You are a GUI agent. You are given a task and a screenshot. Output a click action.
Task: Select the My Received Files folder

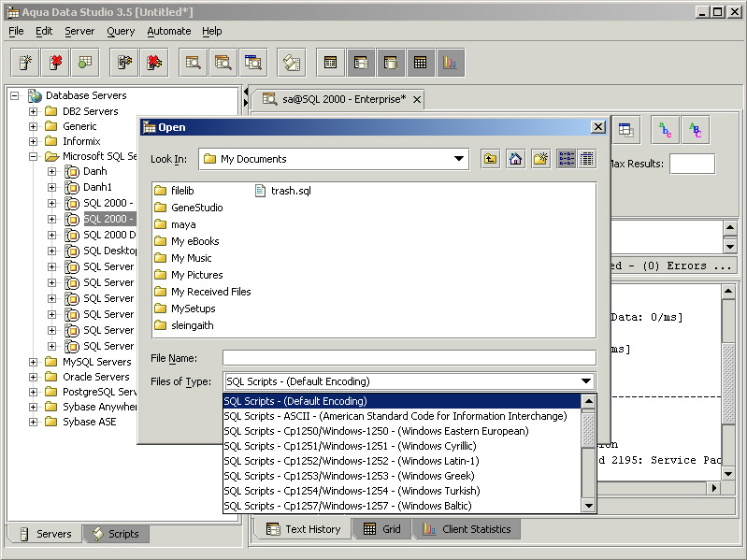203,292
